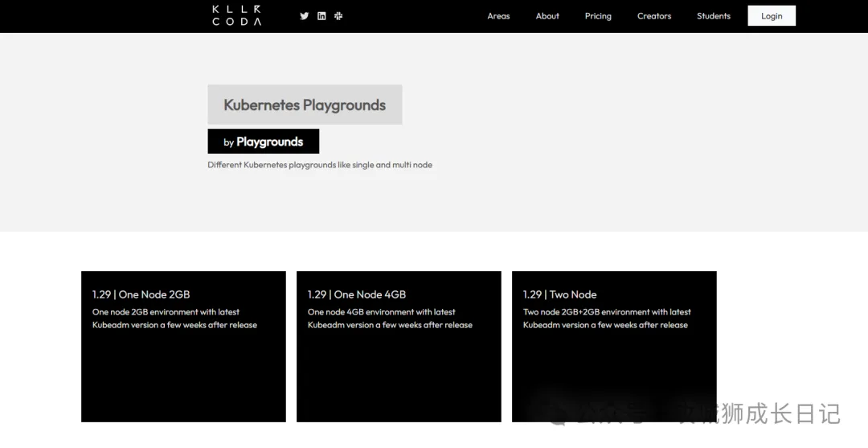Image resolution: width=868 pixels, height=448 pixels.
Task: Open the Slack icon link
Action: 338,15
